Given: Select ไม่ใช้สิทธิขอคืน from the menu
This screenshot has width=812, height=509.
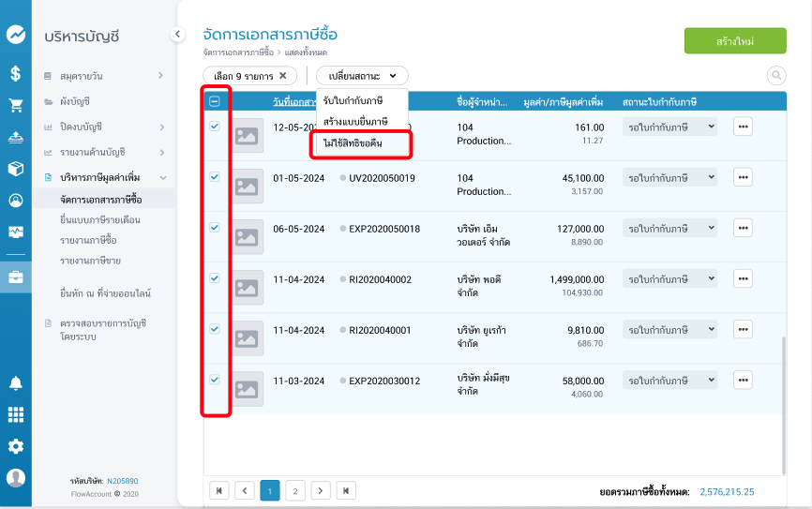Looking at the screenshot, I should coord(361,143).
